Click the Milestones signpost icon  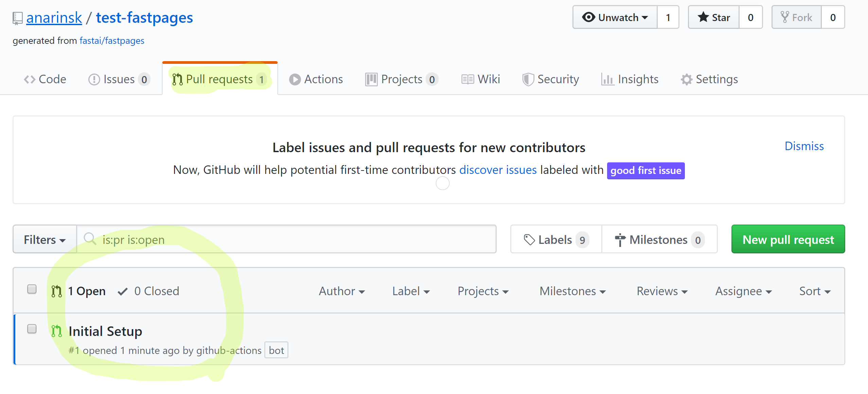pyautogui.click(x=620, y=240)
